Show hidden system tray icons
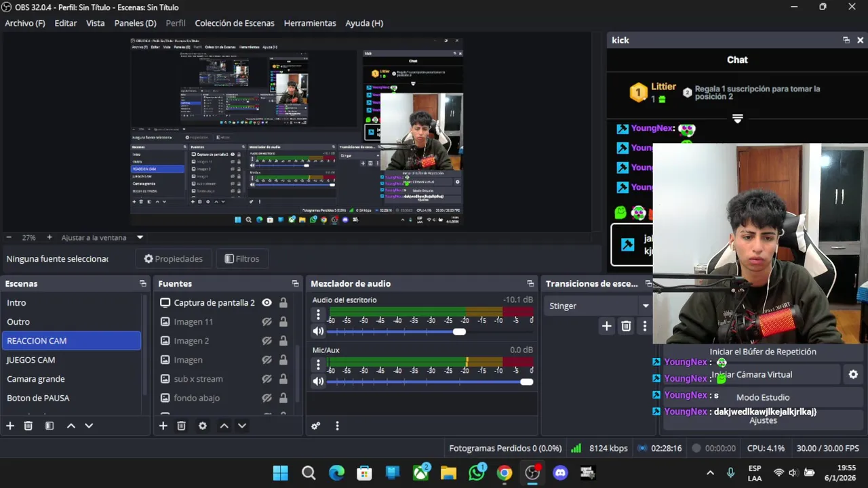The image size is (868, 488). coord(710,472)
